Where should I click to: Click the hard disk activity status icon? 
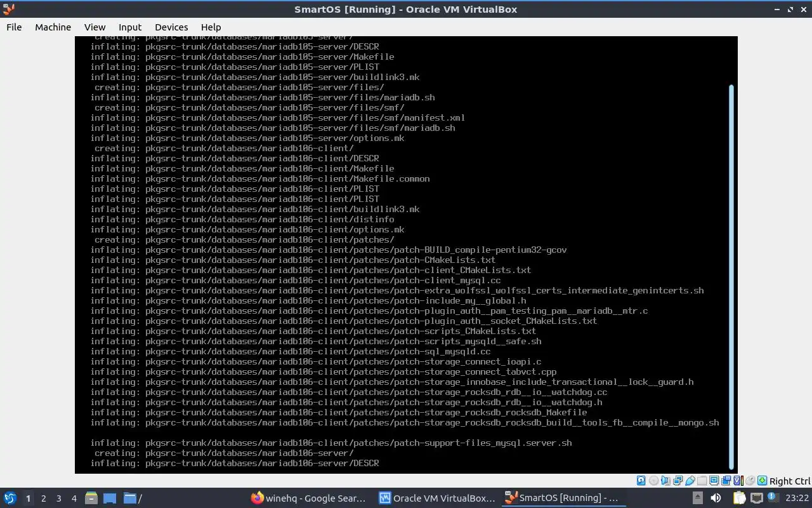(641, 481)
